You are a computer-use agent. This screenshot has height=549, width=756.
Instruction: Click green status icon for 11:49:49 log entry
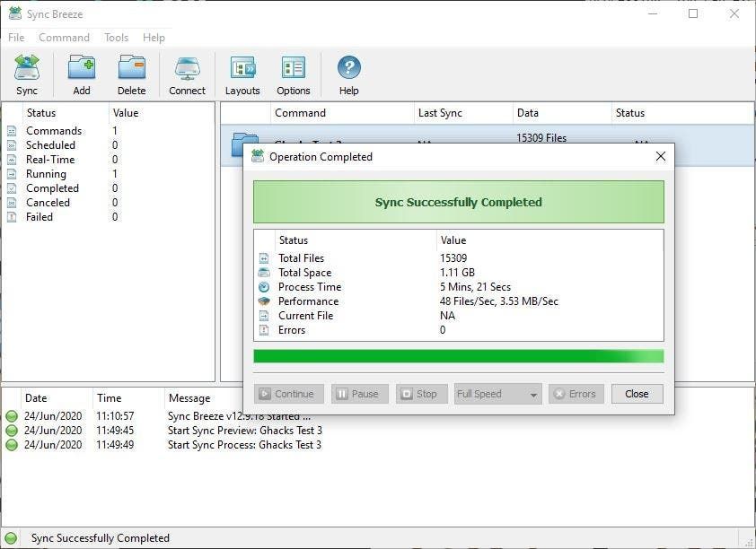coord(12,445)
